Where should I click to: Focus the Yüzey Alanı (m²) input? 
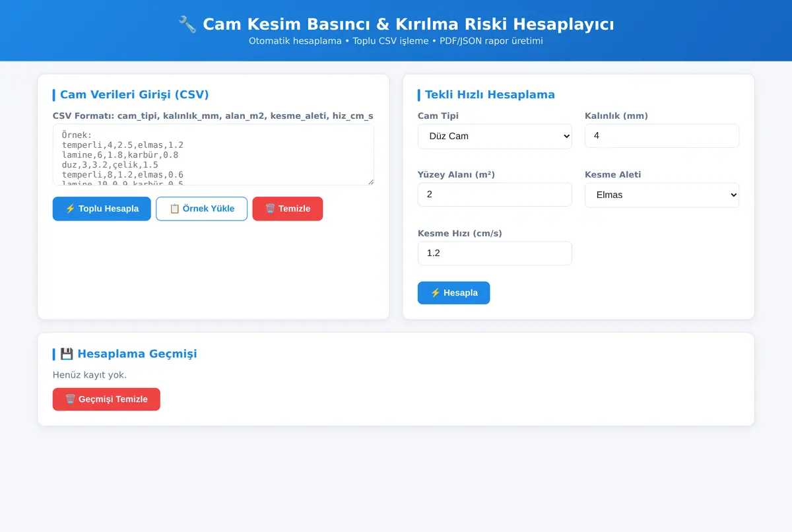pyautogui.click(x=495, y=195)
